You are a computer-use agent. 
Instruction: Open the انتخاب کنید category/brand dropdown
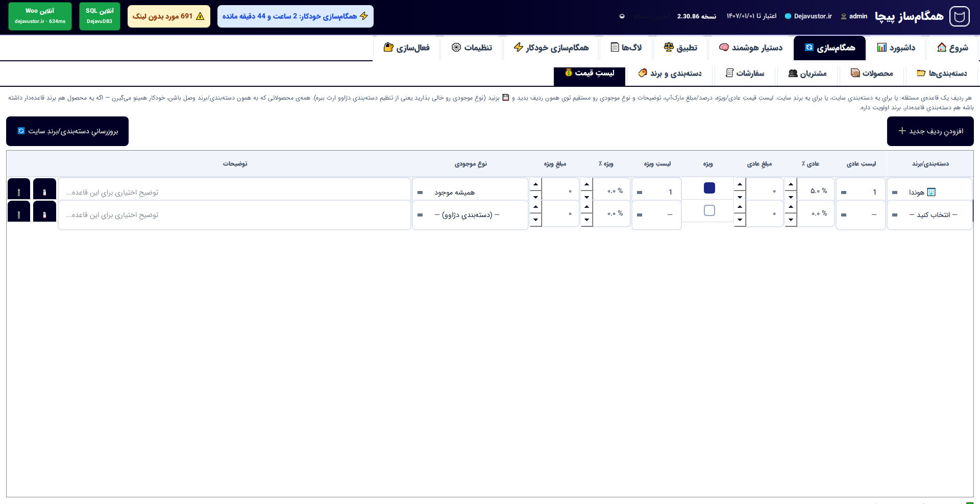tap(929, 215)
